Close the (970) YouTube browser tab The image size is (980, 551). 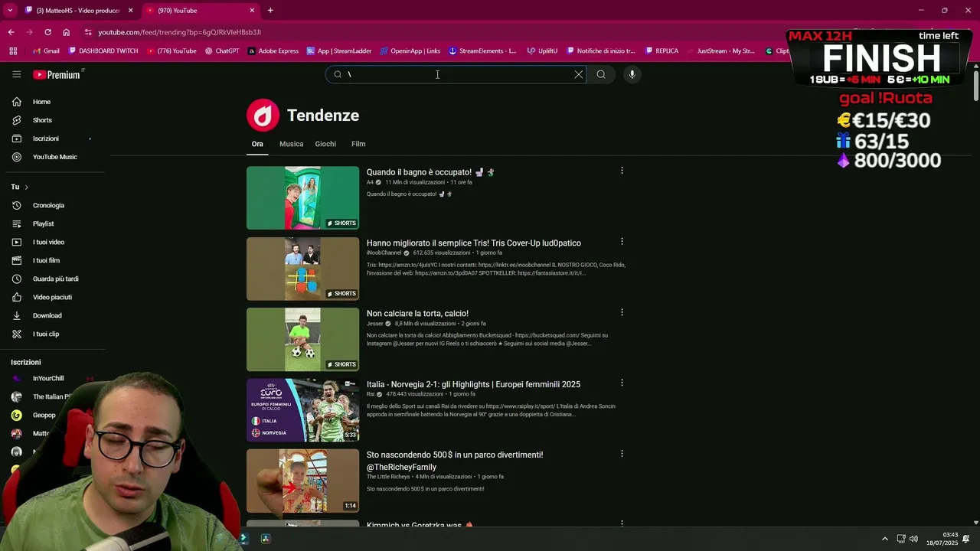coord(252,11)
